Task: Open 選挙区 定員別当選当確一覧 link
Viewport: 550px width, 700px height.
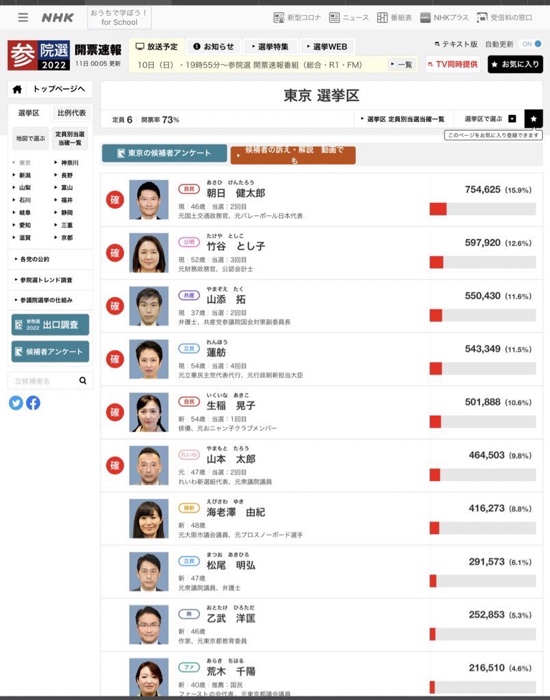Action: point(403,119)
